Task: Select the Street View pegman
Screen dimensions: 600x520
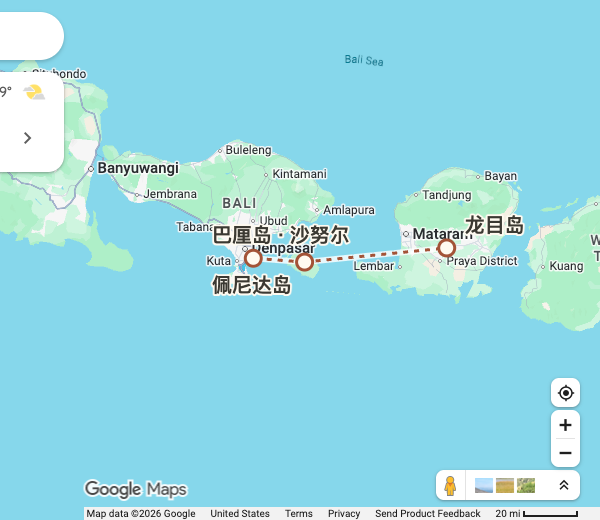Action: (x=450, y=486)
